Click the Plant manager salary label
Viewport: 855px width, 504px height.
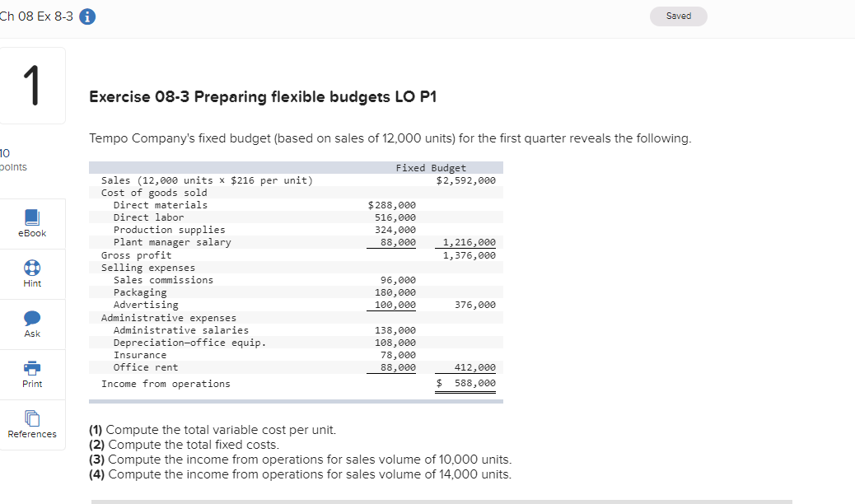point(172,242)
